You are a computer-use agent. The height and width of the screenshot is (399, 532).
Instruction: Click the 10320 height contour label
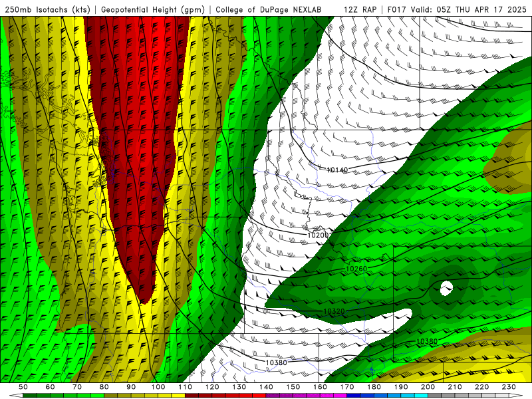(334, 311)
